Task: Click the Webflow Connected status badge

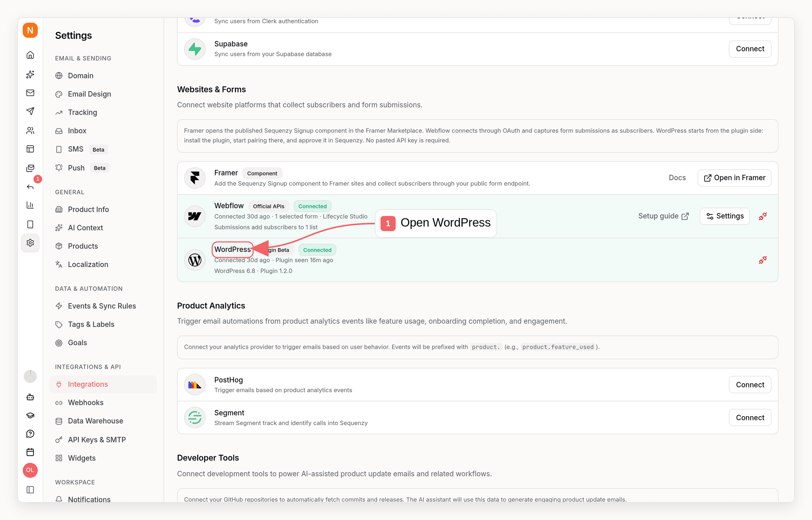Action: (x=313, y=206)
